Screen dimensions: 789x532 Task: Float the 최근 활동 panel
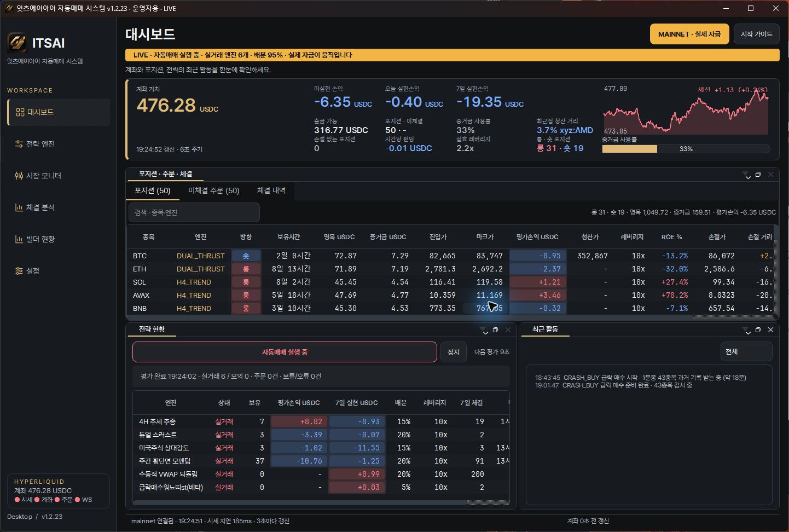[x=758, y=330]
